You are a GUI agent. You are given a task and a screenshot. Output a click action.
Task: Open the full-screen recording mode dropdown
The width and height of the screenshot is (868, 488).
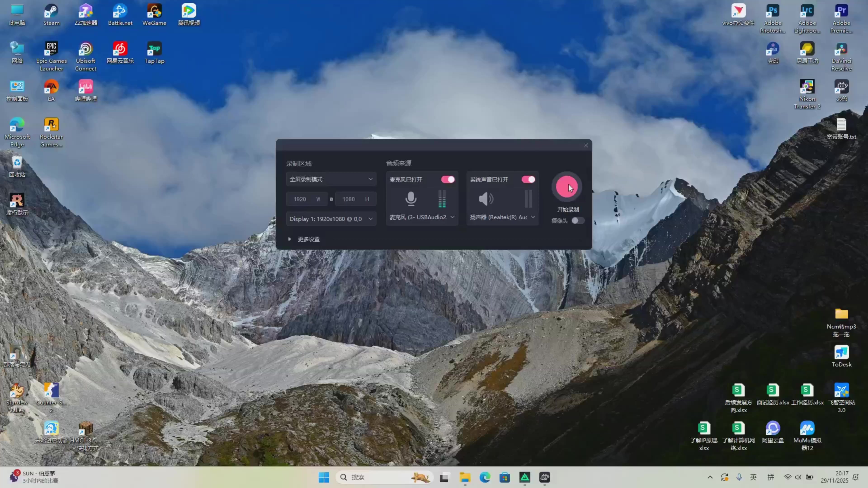coord(331,179)
